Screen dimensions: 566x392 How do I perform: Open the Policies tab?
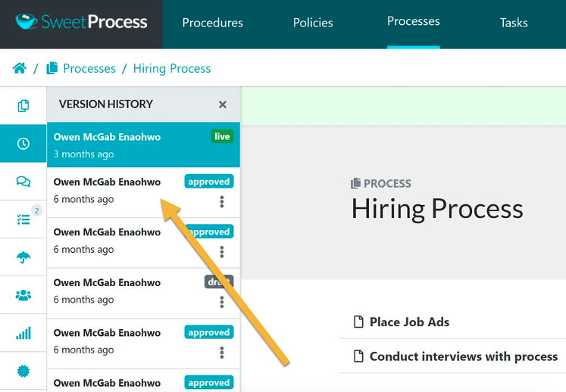pyautogui.click(x=313, y=23)
